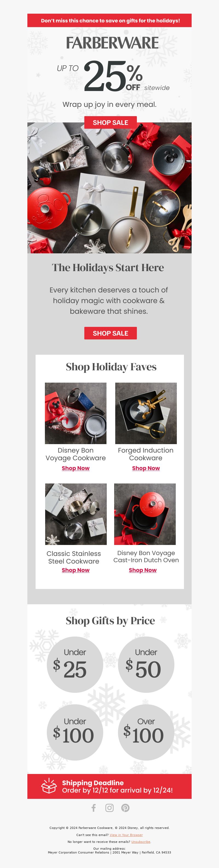Viewport: 219px width, 868px height.
Task: Click the red holiday savings top banner
Action: pyautogui.click(x=109, y=20)
